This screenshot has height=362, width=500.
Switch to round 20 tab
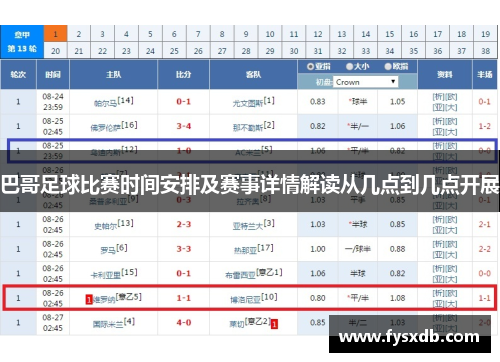pos(55,51)
